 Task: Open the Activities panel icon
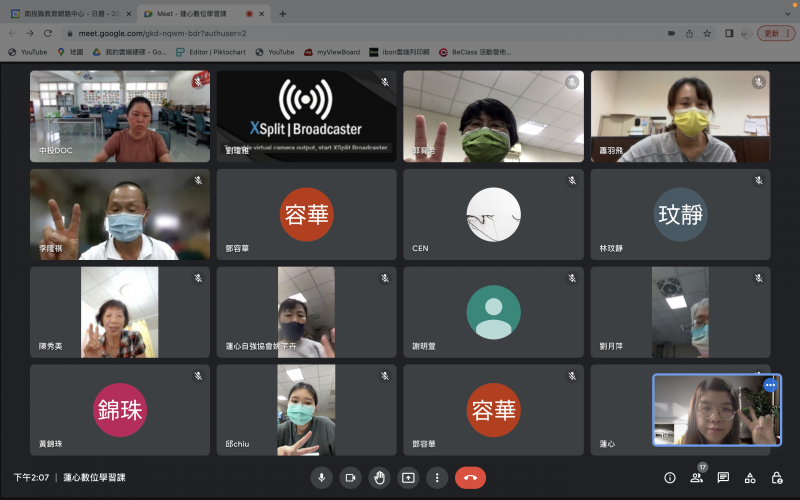750,478
